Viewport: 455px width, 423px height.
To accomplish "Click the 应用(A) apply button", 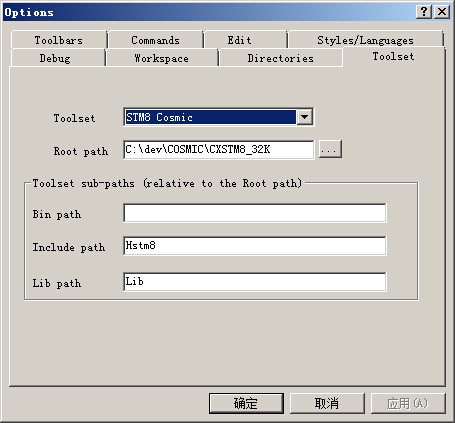I will point(408,403).
